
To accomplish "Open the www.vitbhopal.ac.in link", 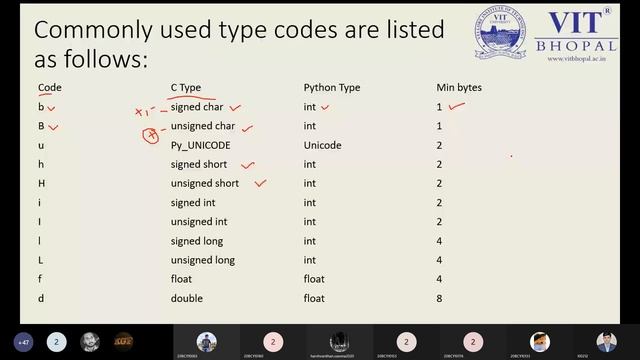I will point(576,59).
